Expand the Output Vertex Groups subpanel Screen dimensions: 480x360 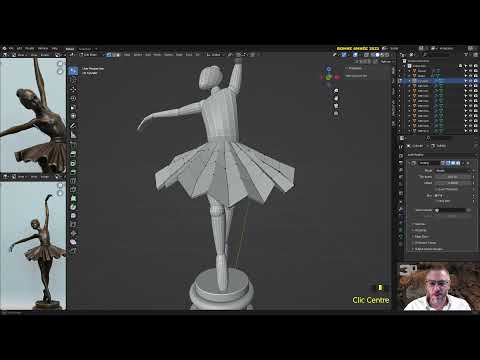click(427, 249)
